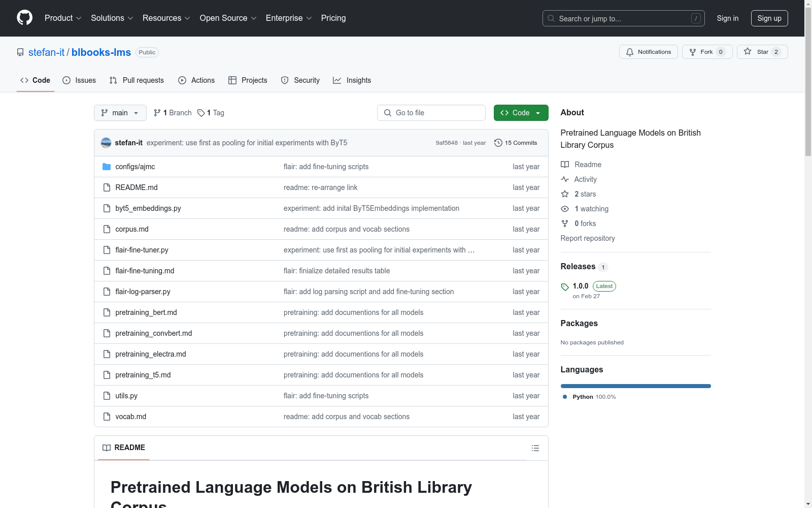Open the Actions tab
This screenshot has height=508, width=812.
tap(196, 80)
